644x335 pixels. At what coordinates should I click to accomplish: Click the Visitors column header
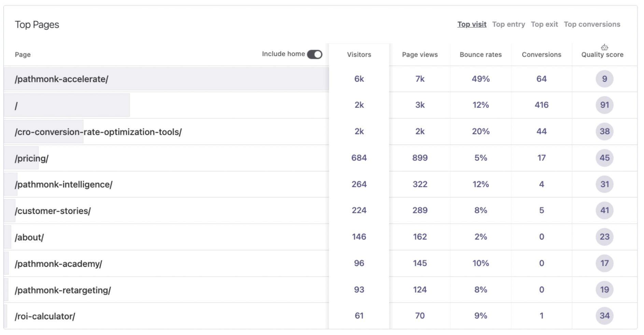[x=359, y=54]
